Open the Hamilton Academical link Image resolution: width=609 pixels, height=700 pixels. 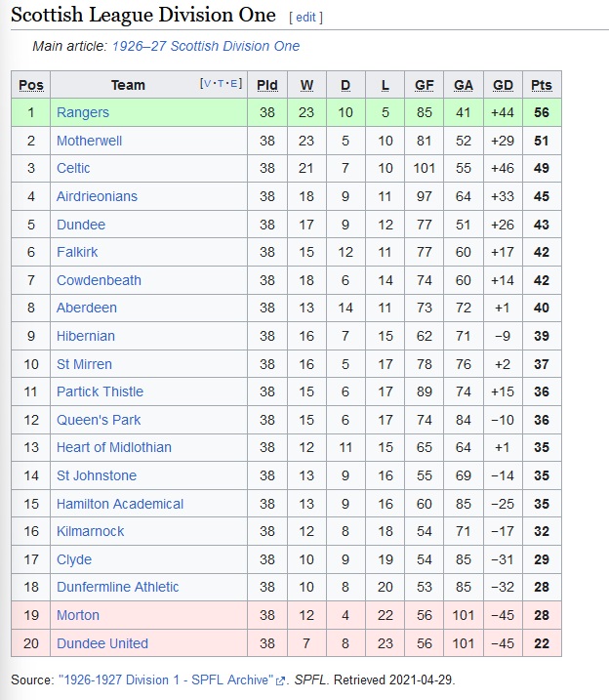click(x=120, y=504)
